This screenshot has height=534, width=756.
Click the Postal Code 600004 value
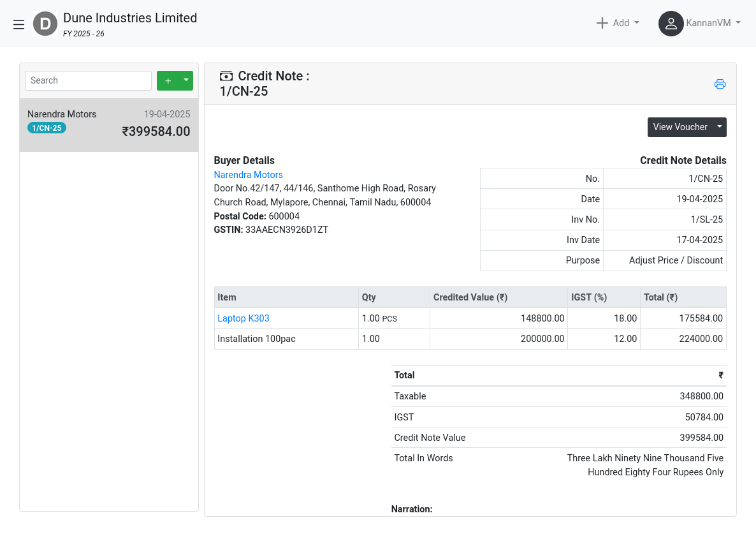[x=284, y=216]
